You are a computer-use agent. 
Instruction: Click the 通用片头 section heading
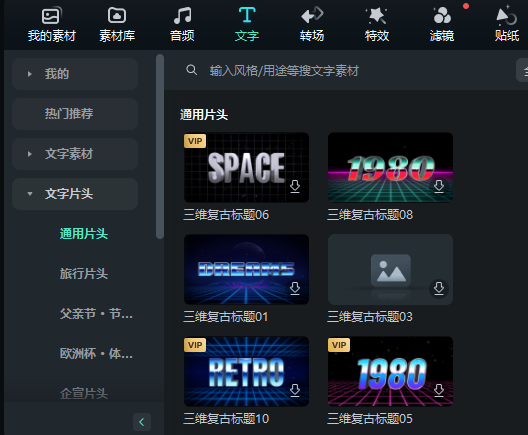coord(204,114)
